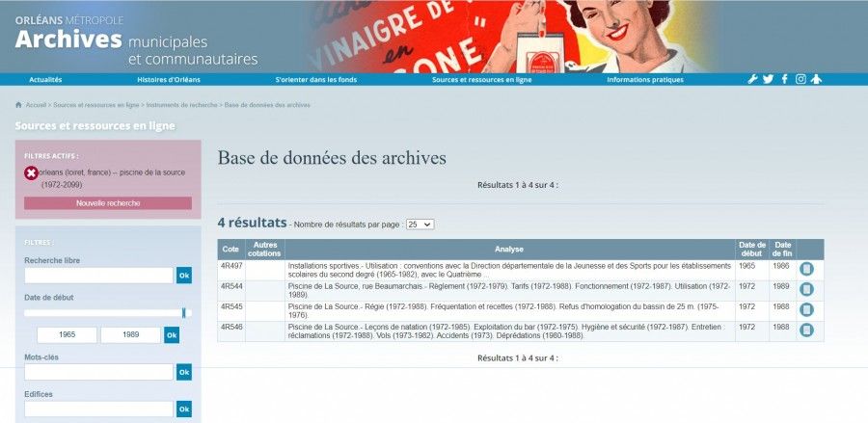This screenshot has width=868, height=423.
Task: Open S'orienter dans les fonds menu
Action: pyautogui.click(x=316, y=80)
